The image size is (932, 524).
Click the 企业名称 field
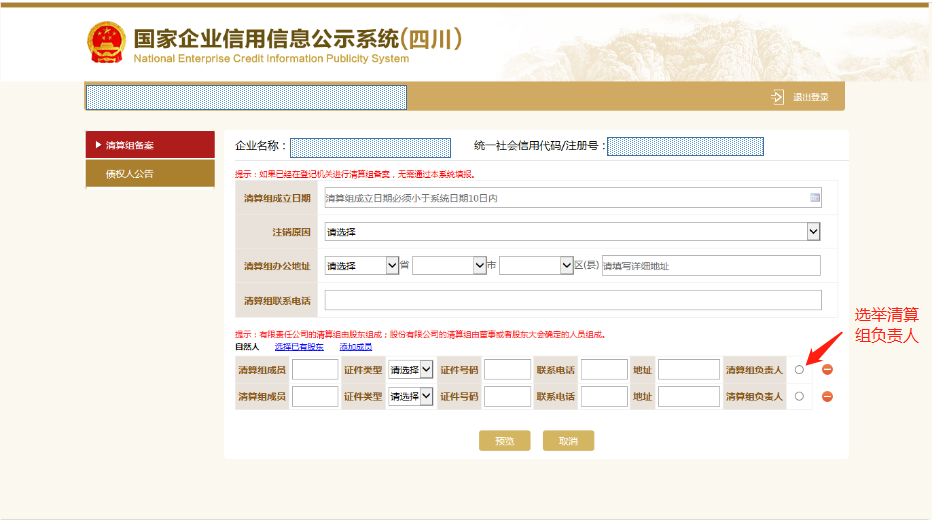(x=370, y=147)
